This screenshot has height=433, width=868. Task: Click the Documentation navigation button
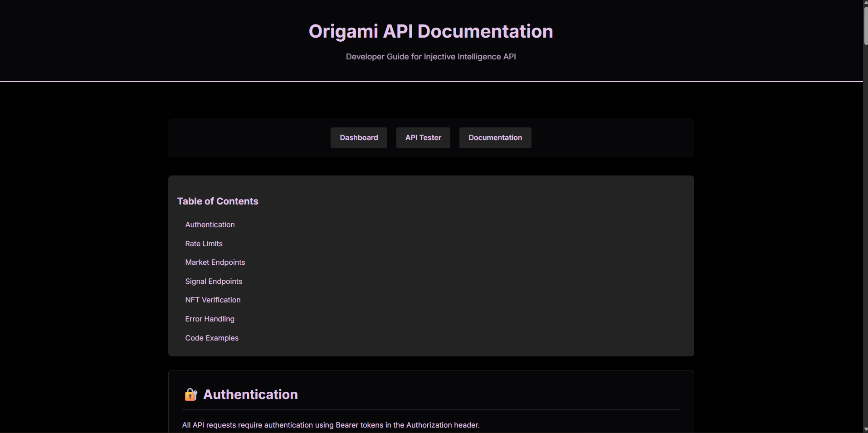pos(495,138)
